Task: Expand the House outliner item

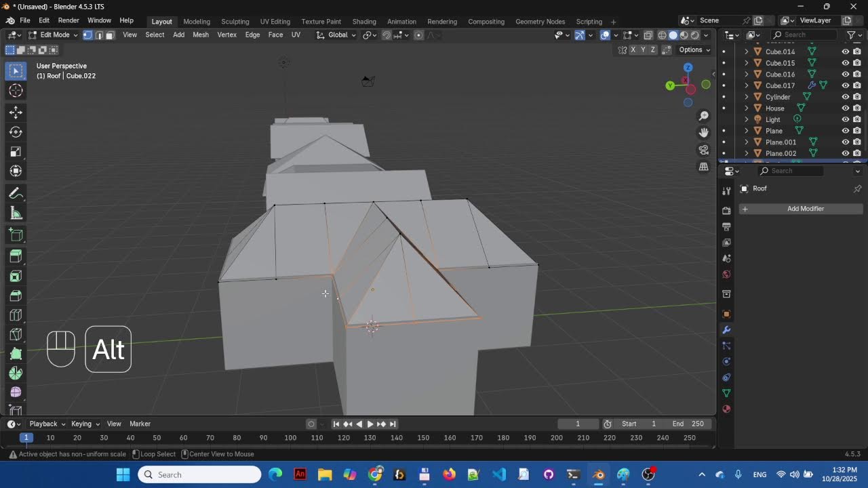Action: pyautogui.click(x=747, y=108)
